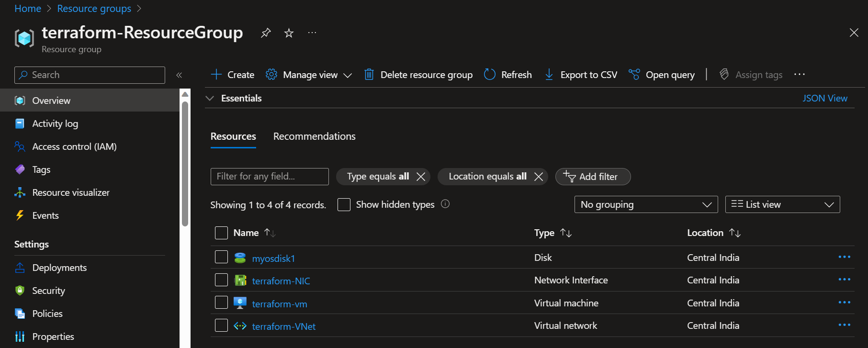The width and height of the screenshot is (868, 348).
Task: Switch to the Recommendations tab
Action: tap(314, 136)
